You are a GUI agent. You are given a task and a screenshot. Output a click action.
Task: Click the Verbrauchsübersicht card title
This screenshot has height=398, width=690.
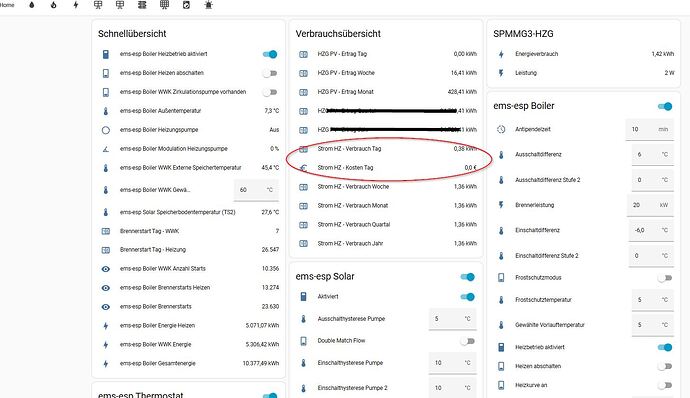point(338,34)
